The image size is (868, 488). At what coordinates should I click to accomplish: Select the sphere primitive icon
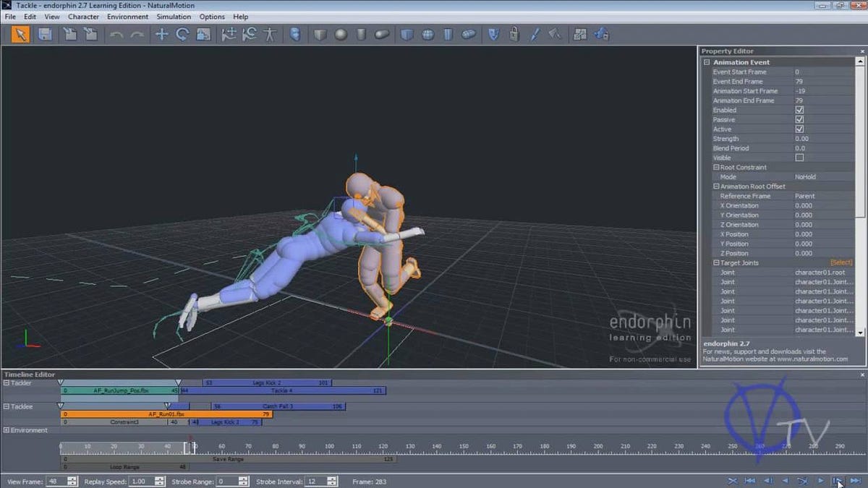tap(340, 34)
